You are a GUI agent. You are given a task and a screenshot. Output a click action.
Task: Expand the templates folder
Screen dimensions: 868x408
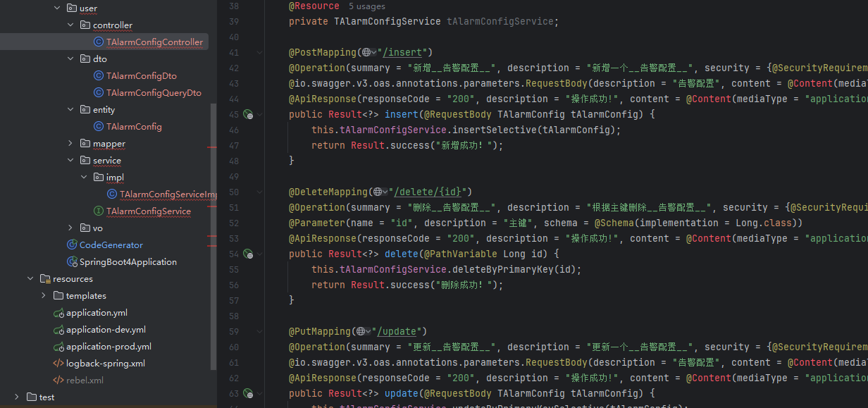pos(44,296)
